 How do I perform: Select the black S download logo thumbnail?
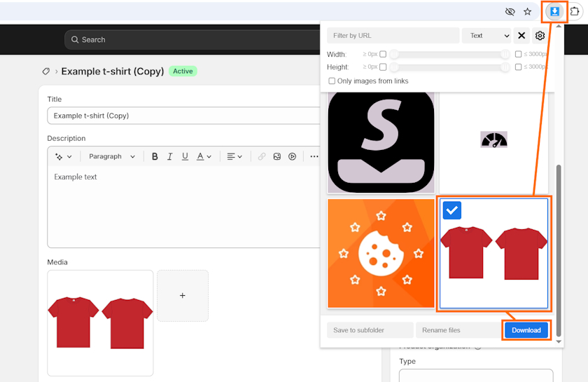point(381,142)
